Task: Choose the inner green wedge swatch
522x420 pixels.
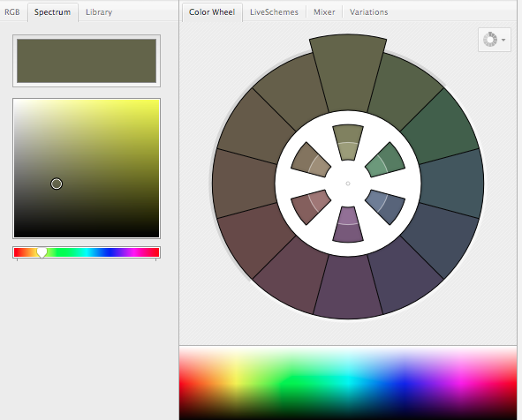Action: coord(385,161)
